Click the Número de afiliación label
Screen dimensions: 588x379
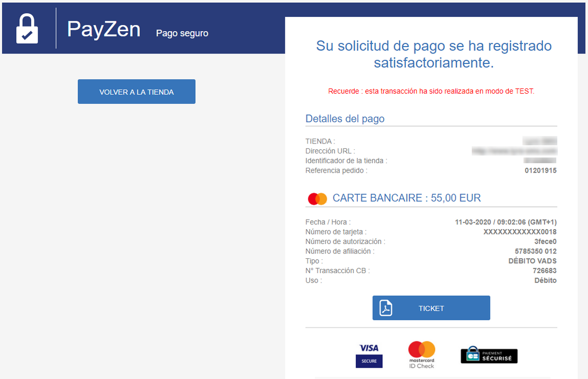pyautogui.click(x=340, y=251)
